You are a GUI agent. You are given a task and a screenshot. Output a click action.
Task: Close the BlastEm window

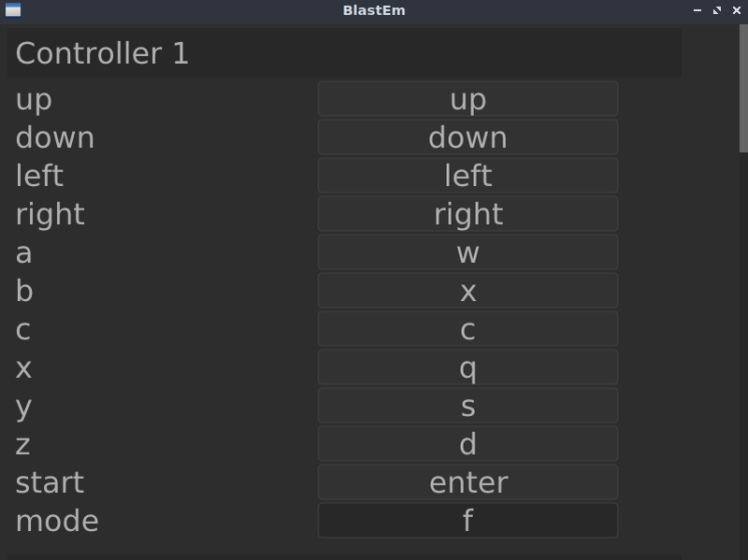coord(737,10)
